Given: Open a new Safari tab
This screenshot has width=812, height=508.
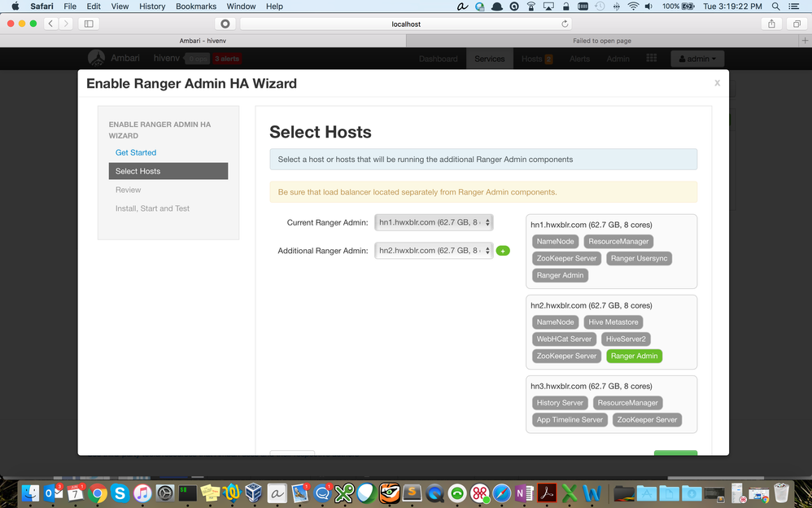Looking at the screenshot, I should click(805, 41).
